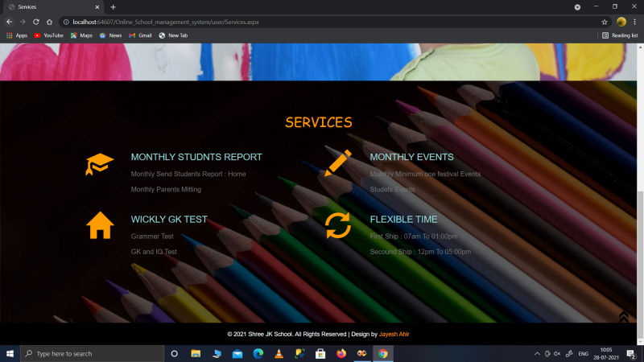Click 'Studets Events' text

click(x=392, y=189)
